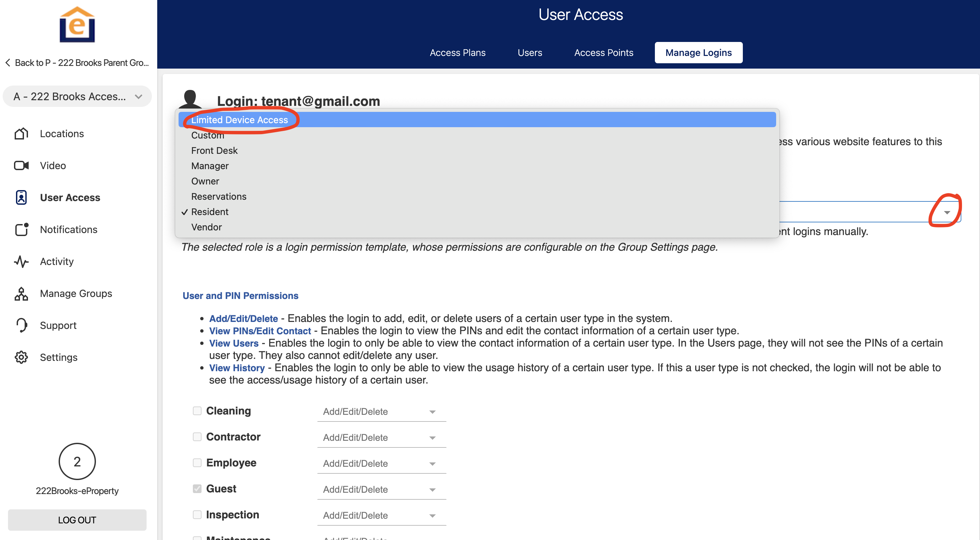Click the Activity pulse icon
Viewport: 980px width, 540px height.
(x=21, y=261)
